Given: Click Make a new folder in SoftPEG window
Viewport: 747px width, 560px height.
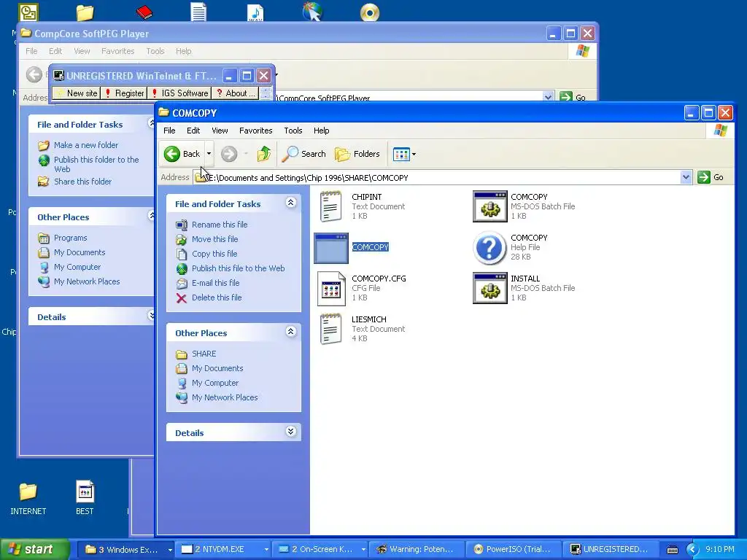Looking at the screenshot, I should (86, 145).
